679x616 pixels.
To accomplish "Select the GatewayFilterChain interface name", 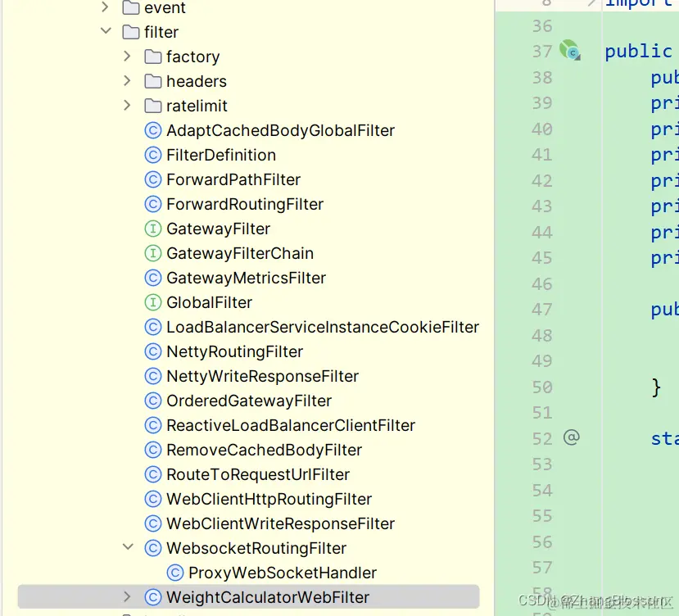I will (240, 253).
